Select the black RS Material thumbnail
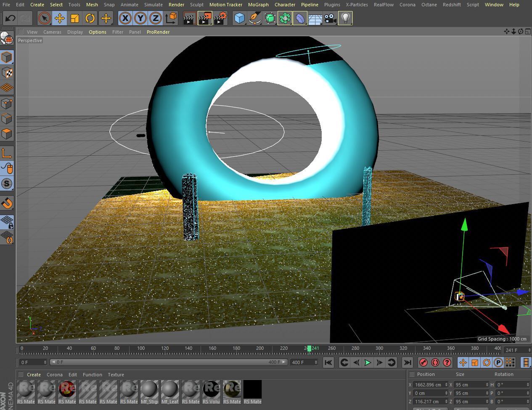Image resolution: width=532 pixels, height=410 pixels. pyautogui.click(x=252, y=390)
